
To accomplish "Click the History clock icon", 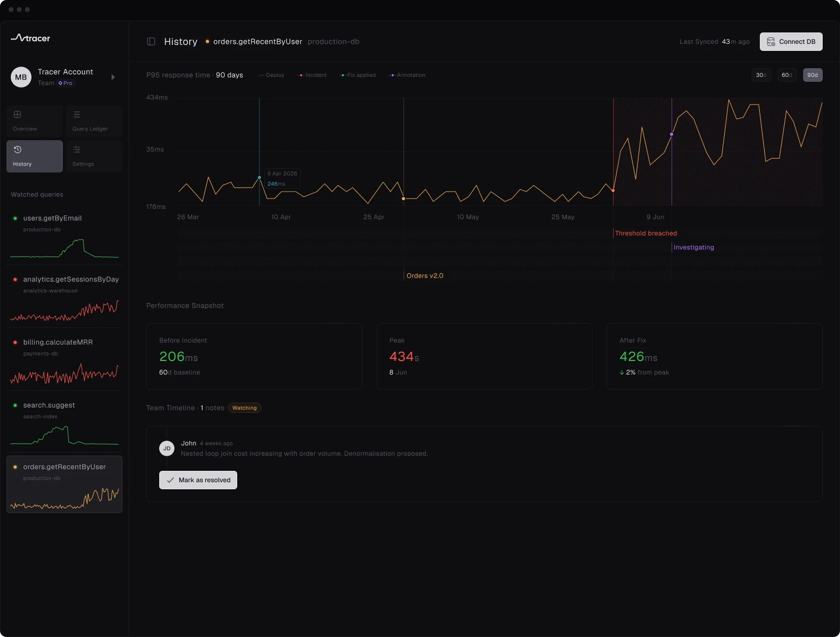I will pyautogui.click(x=17, y=149).
